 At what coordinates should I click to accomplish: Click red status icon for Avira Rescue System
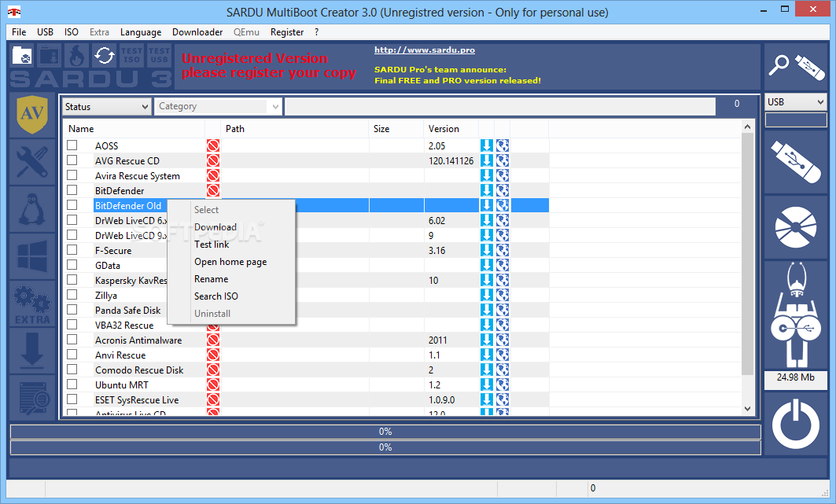click(213, 175)
